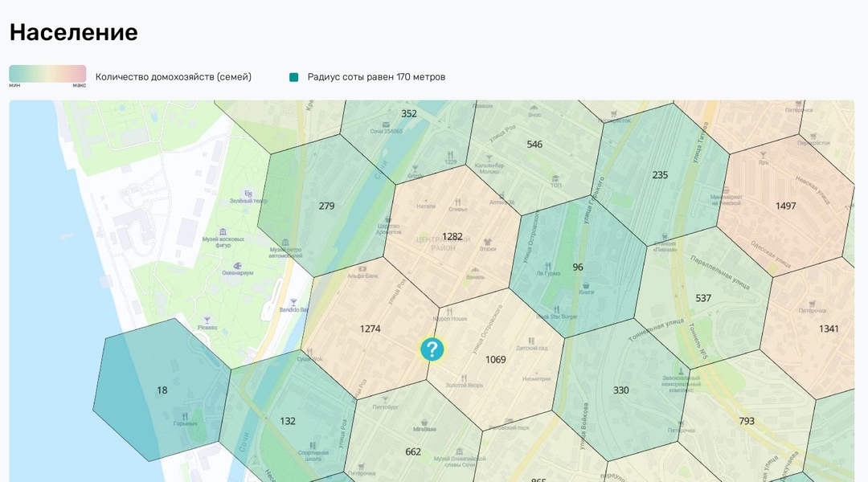The width and height of the screenshot is (868, 482).
Task: Click the Океанариум map icon
Action: click(237, 266)
